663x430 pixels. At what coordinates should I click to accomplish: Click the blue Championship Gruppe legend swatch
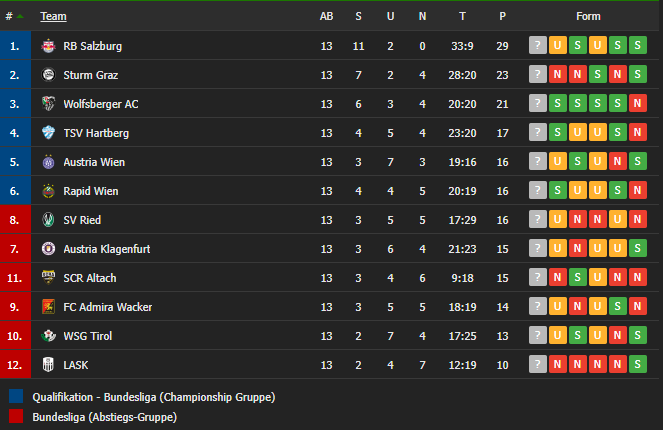click(x=16, y=397)
